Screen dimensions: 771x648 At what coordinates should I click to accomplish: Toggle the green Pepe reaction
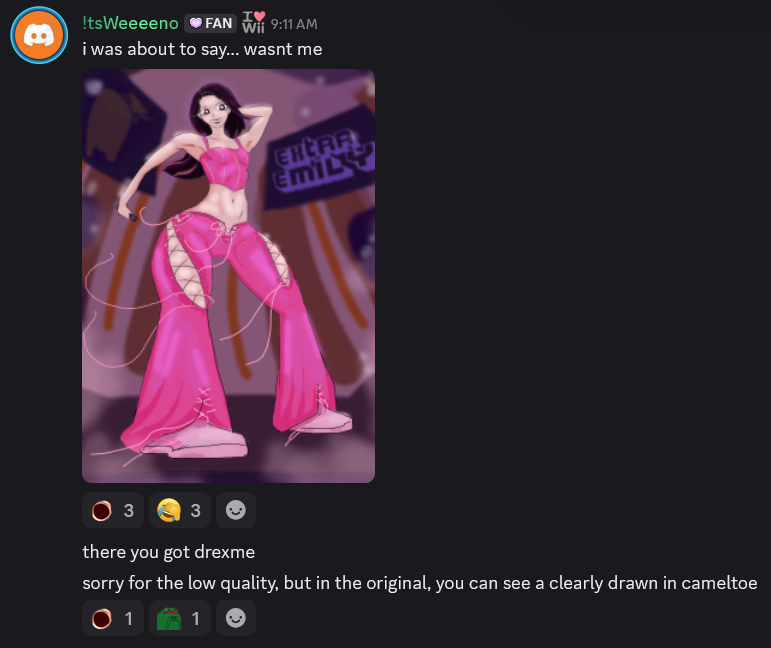(179, 619)
